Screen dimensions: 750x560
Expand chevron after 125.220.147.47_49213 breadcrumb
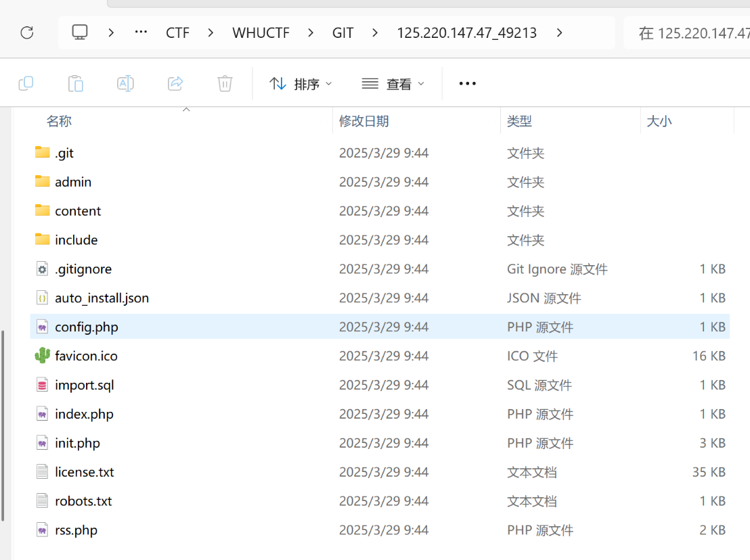coord(559,32)
